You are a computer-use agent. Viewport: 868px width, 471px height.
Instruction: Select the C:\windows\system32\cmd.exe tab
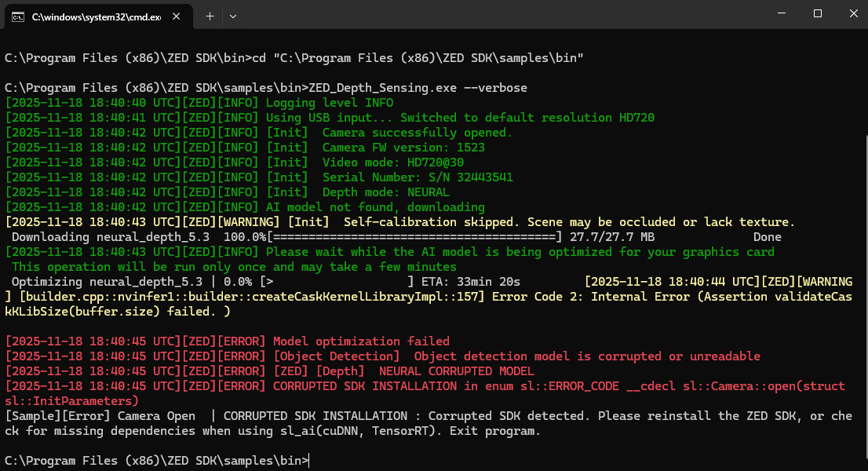(96, 16)
